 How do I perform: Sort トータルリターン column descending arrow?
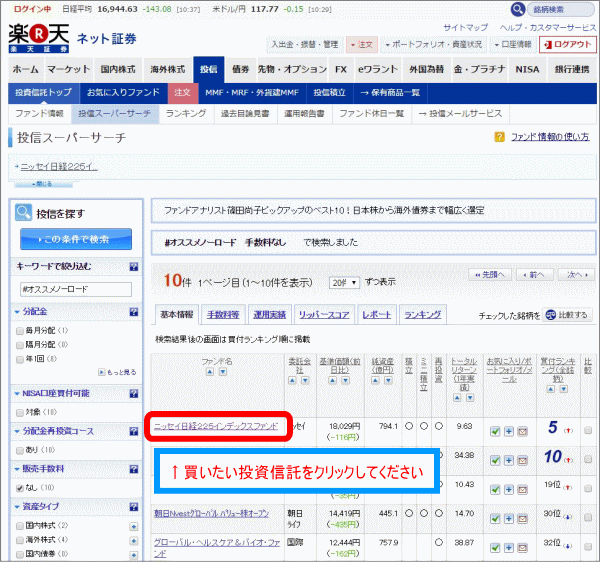[470, 398]
